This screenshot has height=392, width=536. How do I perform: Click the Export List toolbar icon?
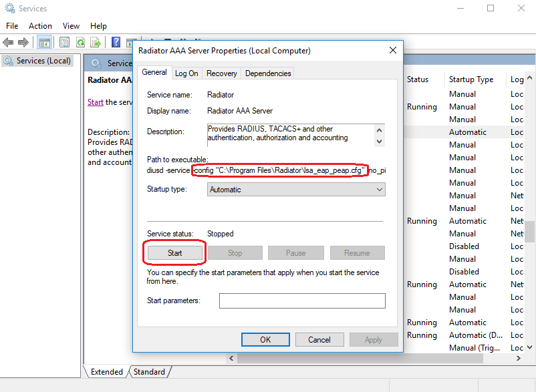96,43
